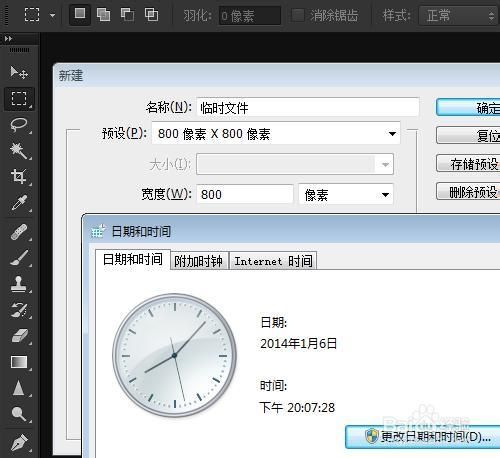Choose New Selection mode
The height and width of the screenshot is (458, 500).
pyautogui.click(x=80, y=14)
